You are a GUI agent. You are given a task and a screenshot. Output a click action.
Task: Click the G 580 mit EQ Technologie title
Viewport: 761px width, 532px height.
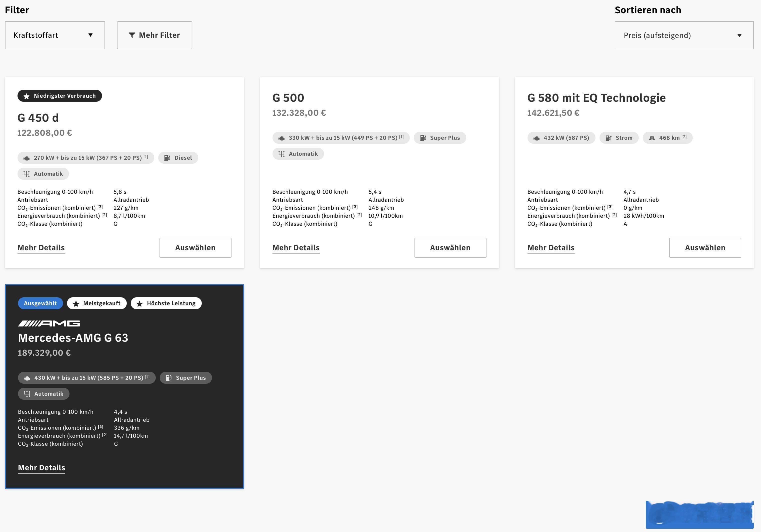[596, 98]
